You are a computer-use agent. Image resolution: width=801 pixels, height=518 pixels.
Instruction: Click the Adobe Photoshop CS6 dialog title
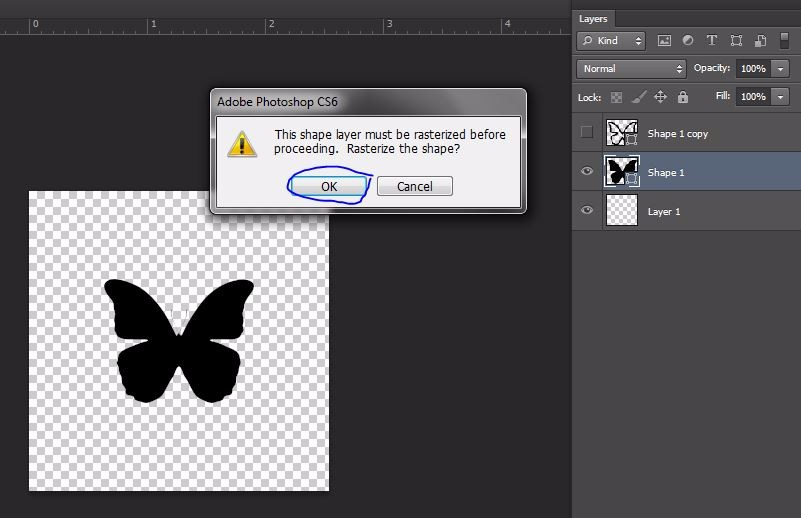(277, 102)
